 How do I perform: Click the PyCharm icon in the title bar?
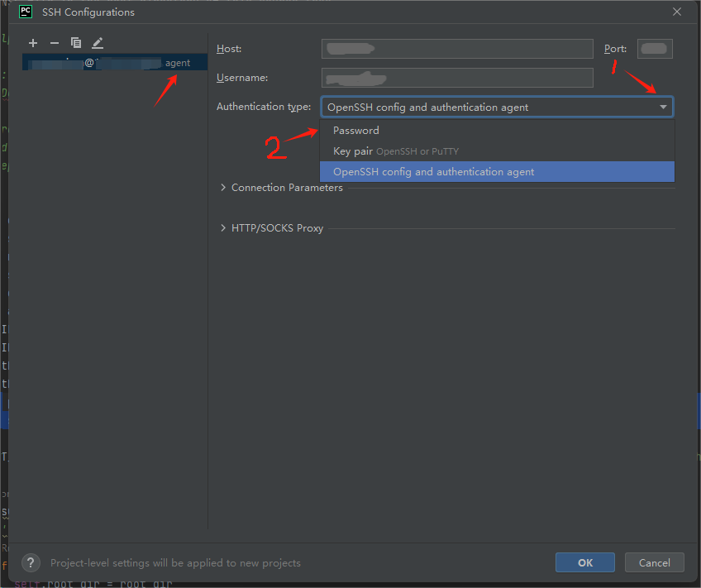26,12
